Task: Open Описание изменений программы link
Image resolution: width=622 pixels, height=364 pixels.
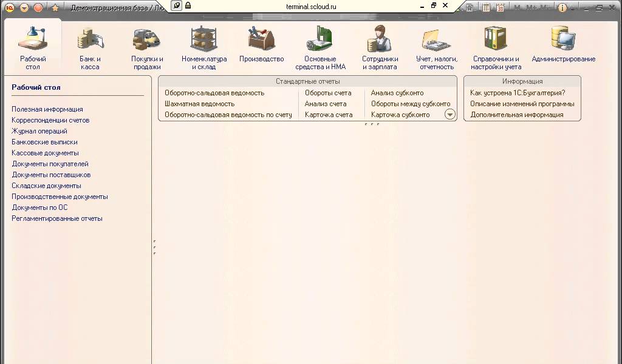Action: [522, 104]
